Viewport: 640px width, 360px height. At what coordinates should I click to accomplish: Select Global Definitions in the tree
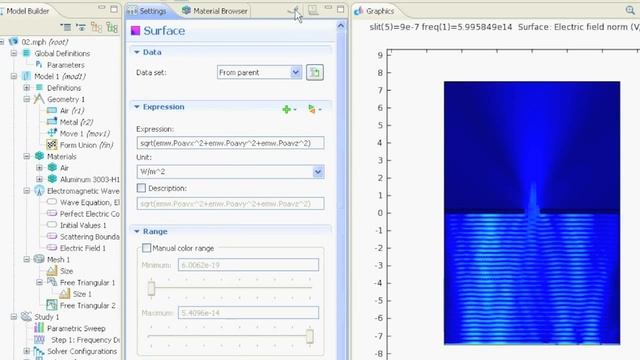pyautogui.click(x=62, y=53)
